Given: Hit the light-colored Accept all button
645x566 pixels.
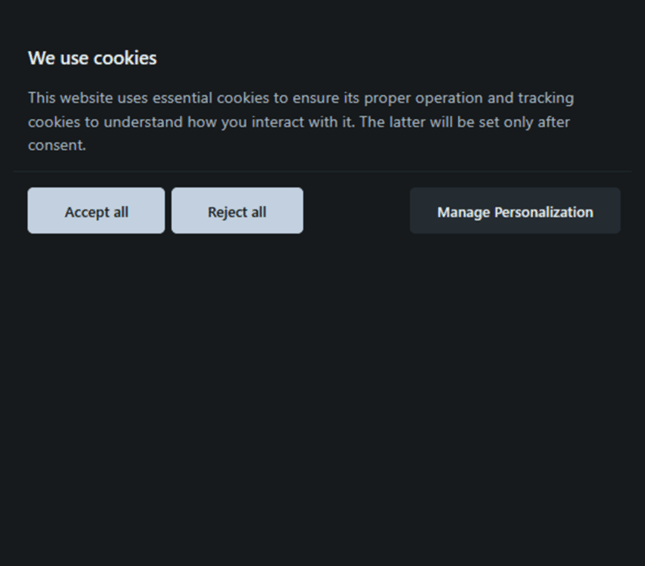Looking at the screenshot, I should point(96,211).
